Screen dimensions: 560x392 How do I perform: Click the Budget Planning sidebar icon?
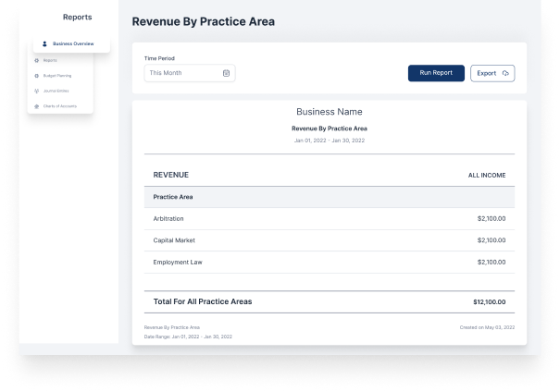(36, 76)
